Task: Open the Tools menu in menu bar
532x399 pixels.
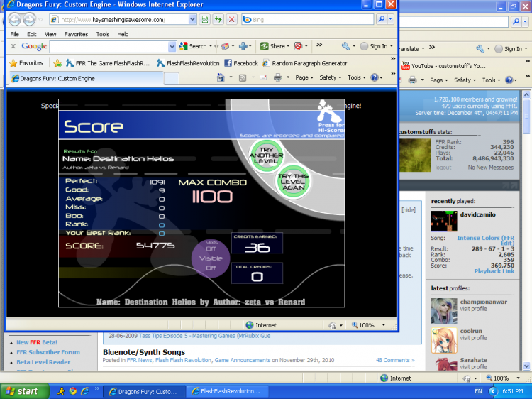Action: pyautogui.click(x=103, y=34)
